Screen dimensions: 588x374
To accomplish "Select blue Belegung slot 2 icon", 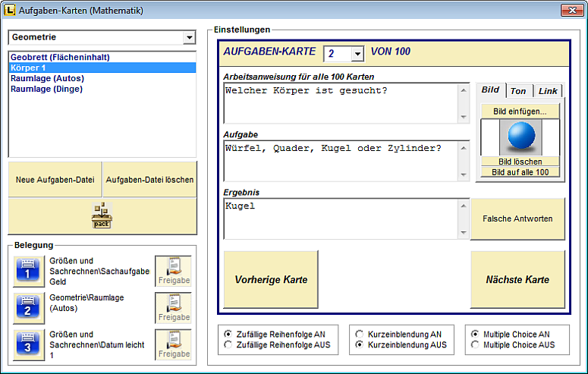I will pyautogui.click(x=27, y=308).
